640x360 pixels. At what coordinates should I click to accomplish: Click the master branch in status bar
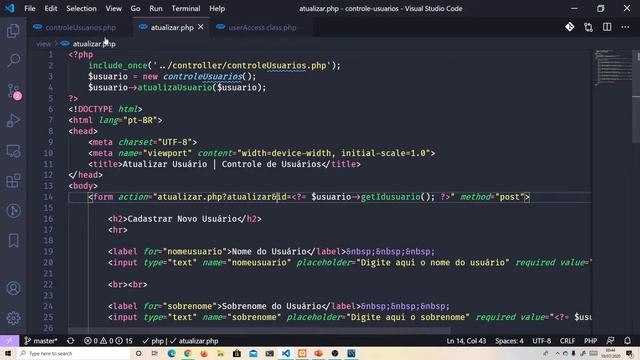pyautogui.click(x=41, y=340)
